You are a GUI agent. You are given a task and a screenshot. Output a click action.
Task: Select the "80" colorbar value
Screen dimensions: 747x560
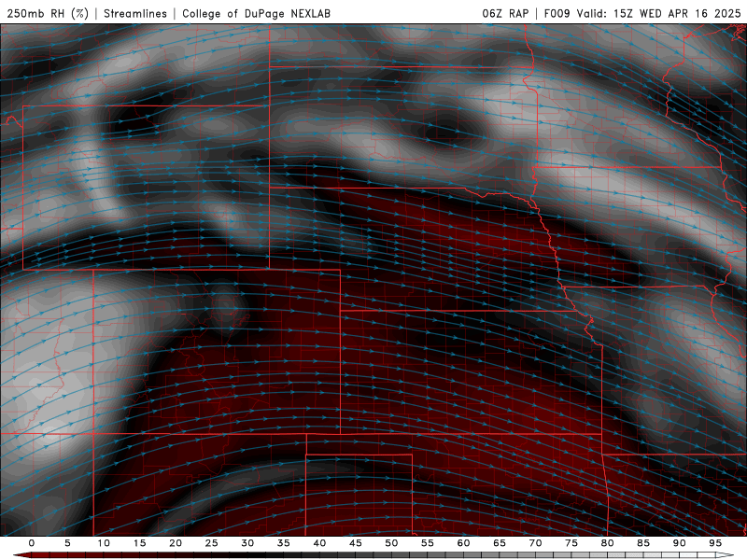coord(607,543)
